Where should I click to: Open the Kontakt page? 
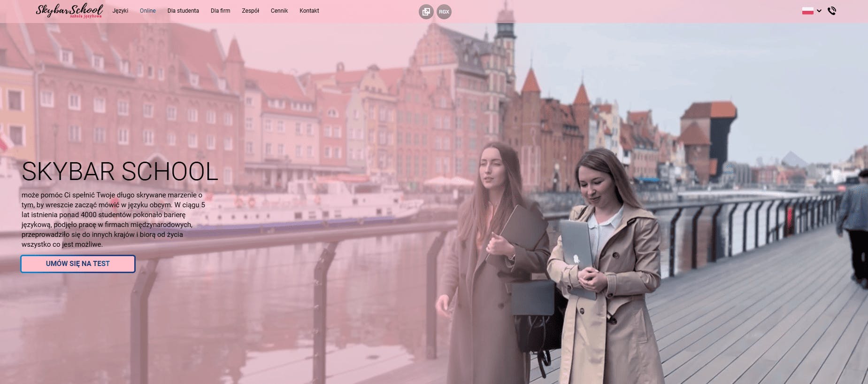click(309, 11)
